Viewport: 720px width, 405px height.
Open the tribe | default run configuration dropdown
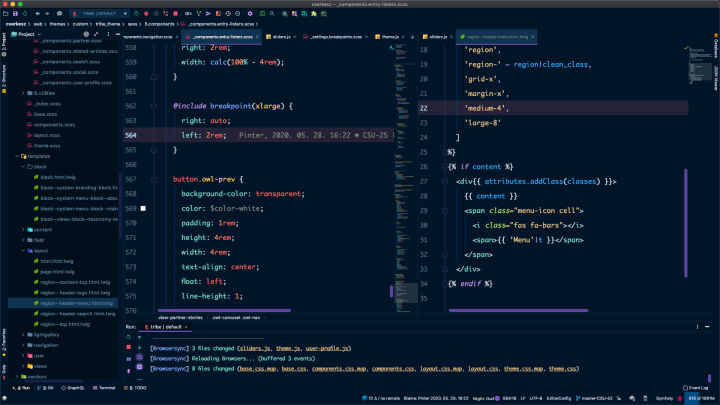[99, 14]
